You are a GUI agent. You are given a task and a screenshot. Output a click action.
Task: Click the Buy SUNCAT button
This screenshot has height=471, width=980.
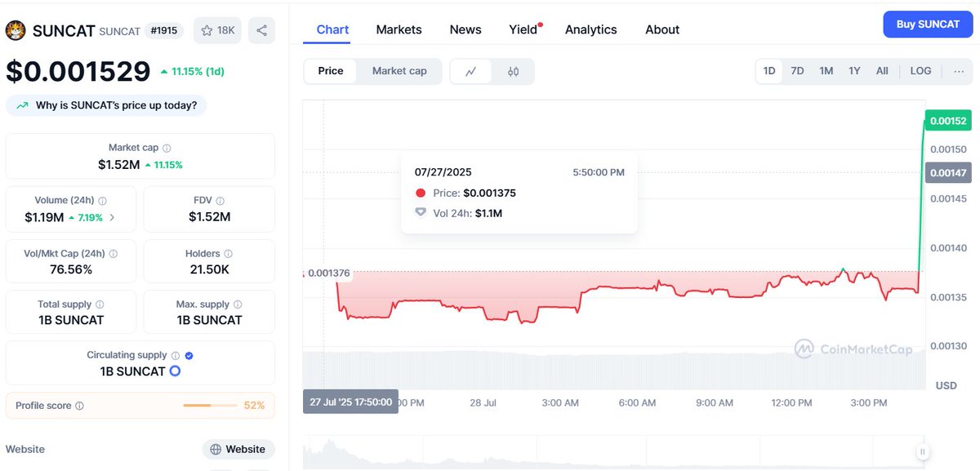928,24
